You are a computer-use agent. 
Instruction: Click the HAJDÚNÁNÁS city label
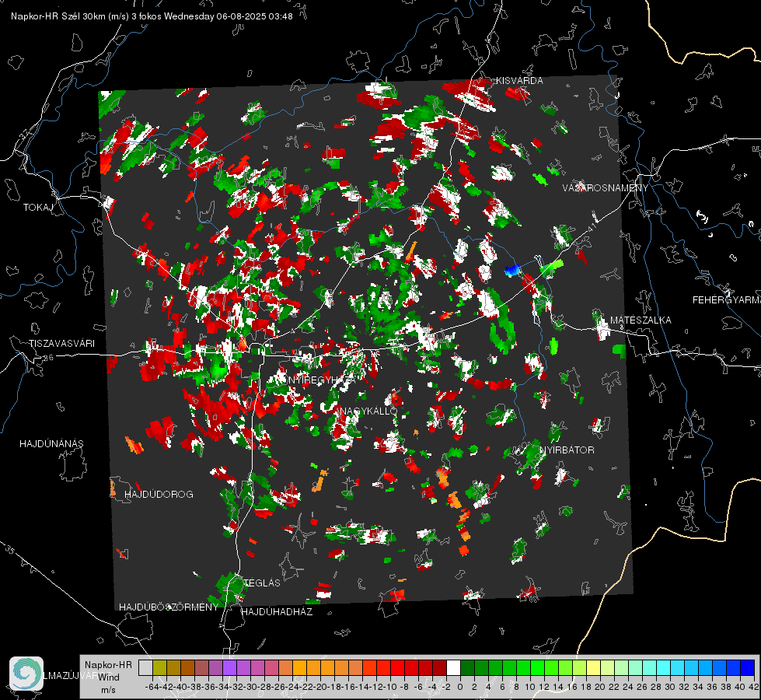(51, 444)
